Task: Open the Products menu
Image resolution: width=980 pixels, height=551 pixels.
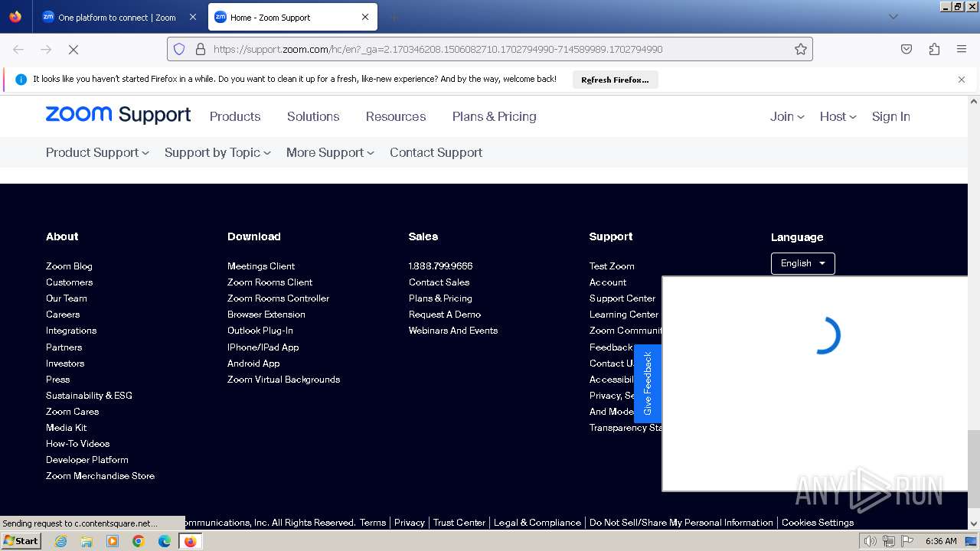Action: [x=235, y=116]
